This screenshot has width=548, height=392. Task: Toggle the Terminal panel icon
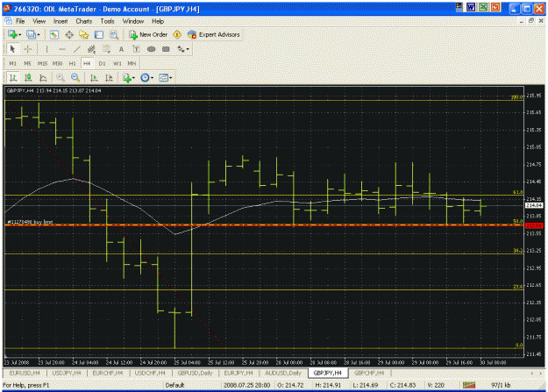[x=99, y=34]
